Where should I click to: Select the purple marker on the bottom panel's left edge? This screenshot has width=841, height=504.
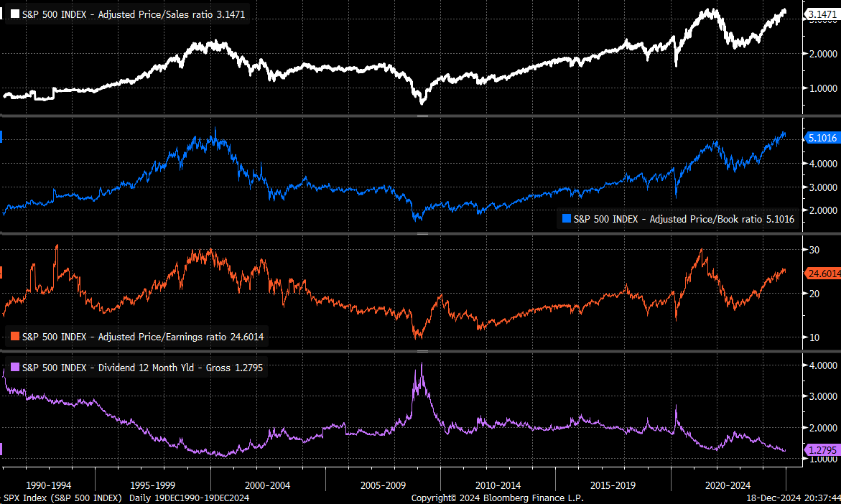2,449
